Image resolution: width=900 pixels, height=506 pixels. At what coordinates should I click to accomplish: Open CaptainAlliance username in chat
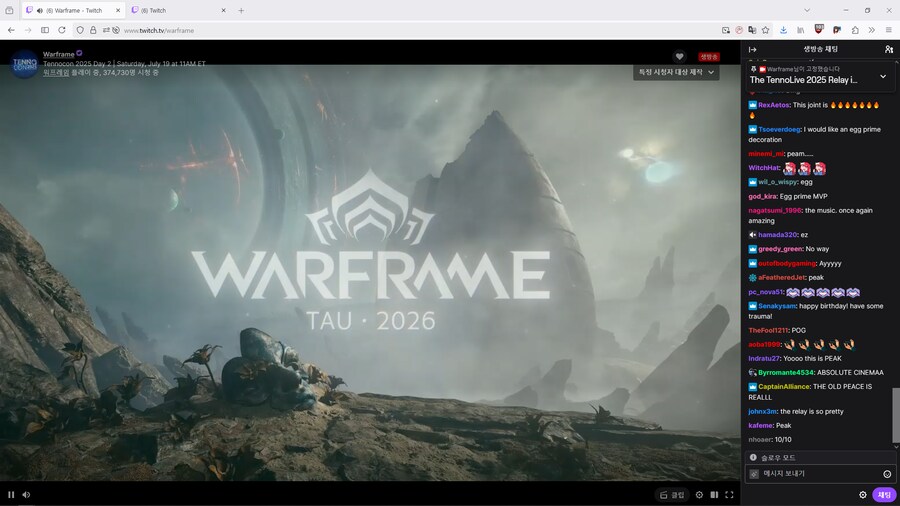(x=783, y=387)
